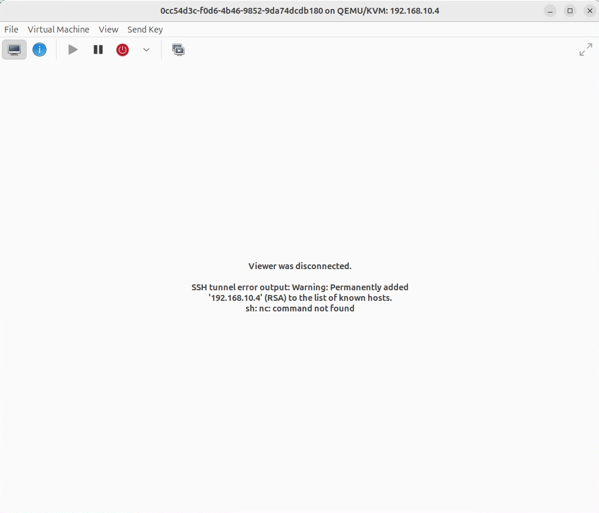Open the File menu
Image resolution: width=599 pixels, height=513 pixels.
11,29
